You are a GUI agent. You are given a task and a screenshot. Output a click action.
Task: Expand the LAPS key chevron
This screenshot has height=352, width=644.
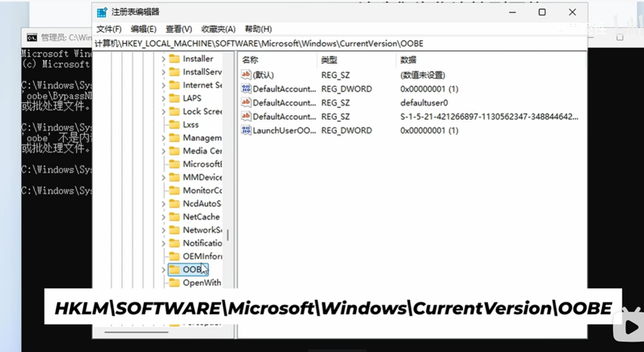(164, 98)
